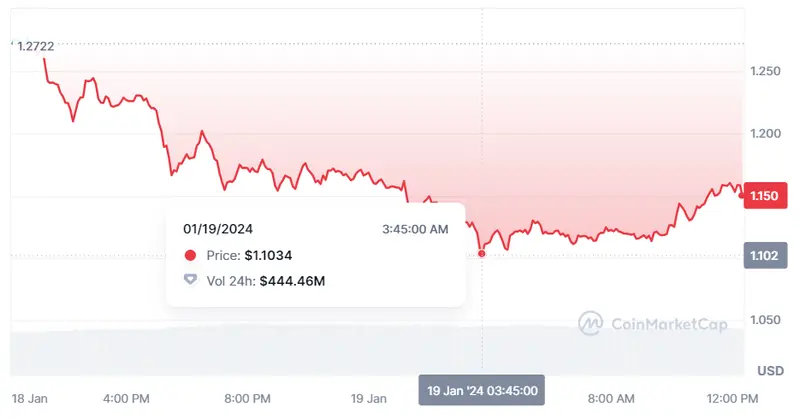Click the red Price dot in tooltip
800x419 pixels.
(x=191, y=256)
